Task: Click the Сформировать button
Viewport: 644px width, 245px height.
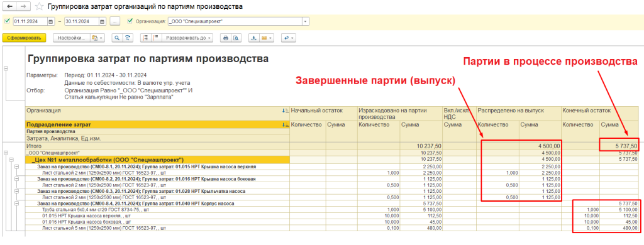Action: 25,38
